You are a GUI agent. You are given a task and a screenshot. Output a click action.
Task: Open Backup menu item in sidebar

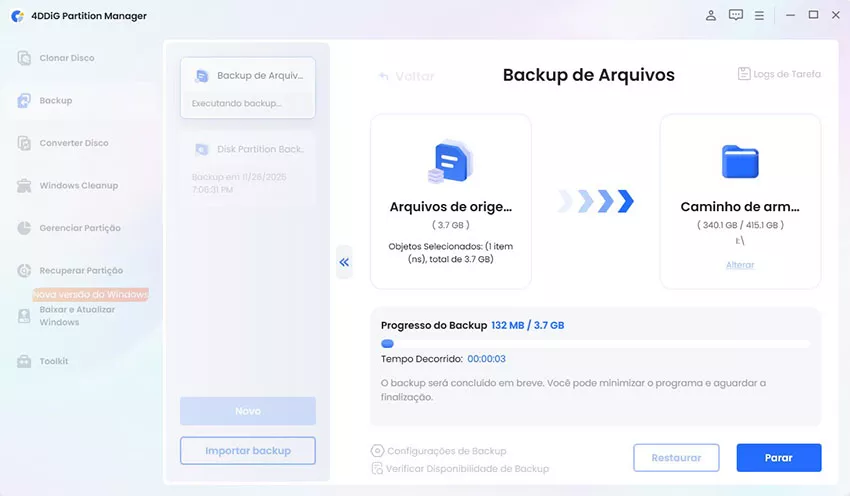click(x=56, y=100)
